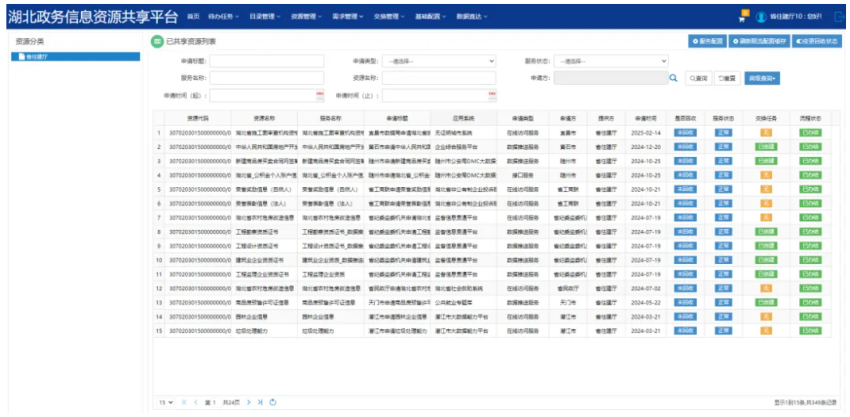The width and height of the screenshot is (850, 417).
Task: Click the 重置 reset button
Action: pos(726,77)
